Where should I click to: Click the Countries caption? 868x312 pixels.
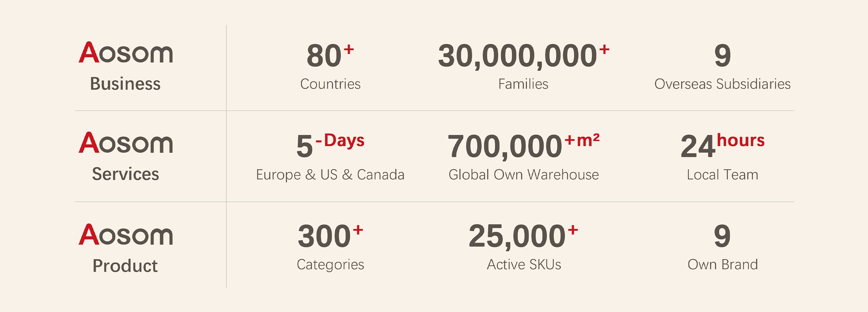[x=330, y=84]
